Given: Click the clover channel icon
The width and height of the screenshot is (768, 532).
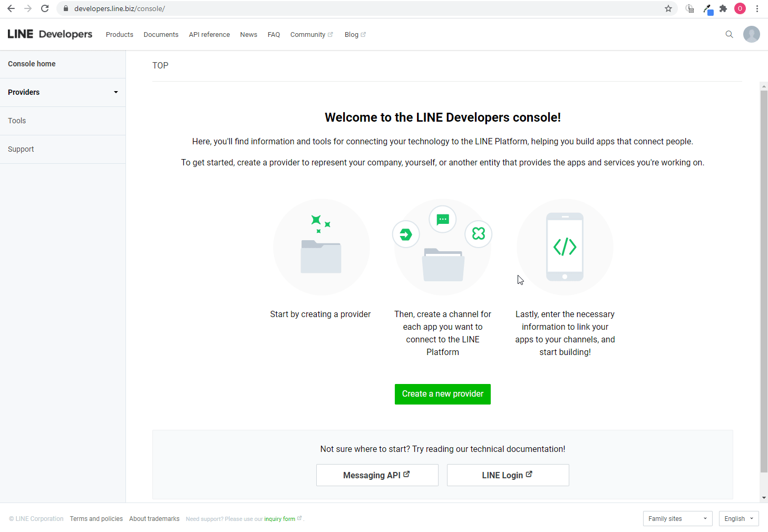Looking at the screenshot, I should (x=479, y=233).
